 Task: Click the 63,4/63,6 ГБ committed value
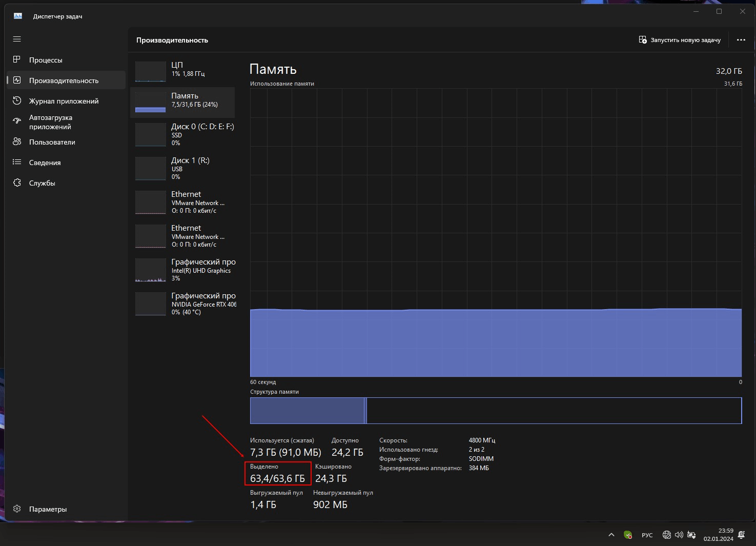(x=277, y=478)
